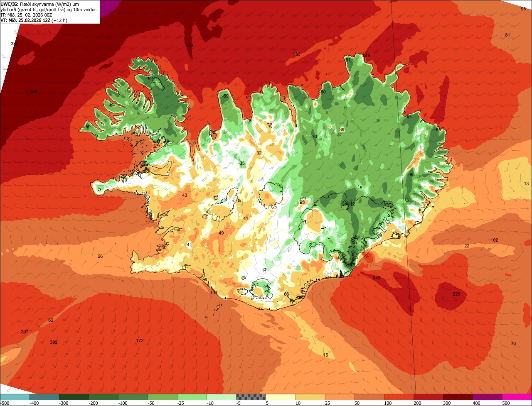Pick the magenta above-500 legend swatch
This screenshot has width=532, height=406.
coord(517,397)
